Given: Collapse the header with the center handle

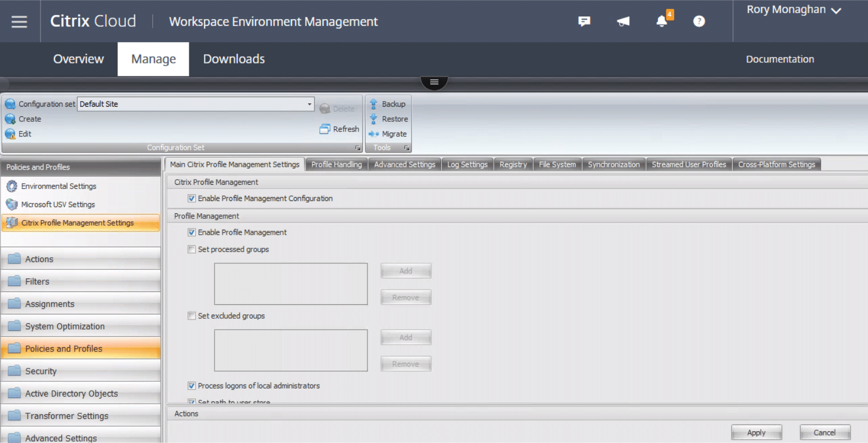Looking at the screenshot, I should (x=434, y=82).
